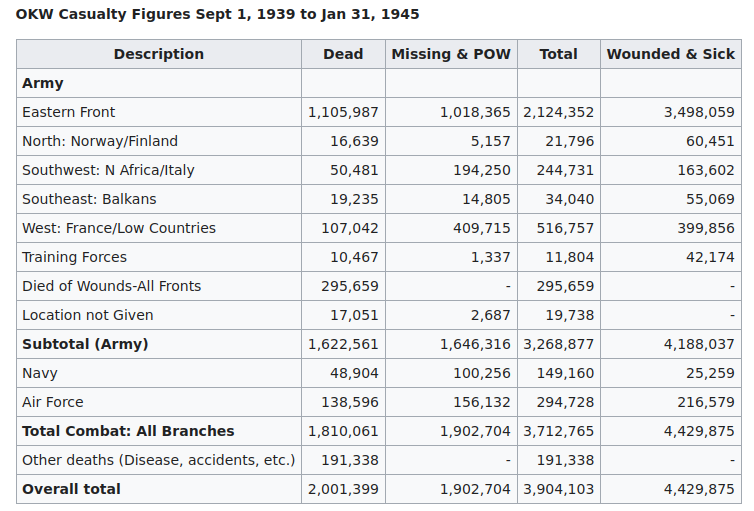
Task: Click the Total column header
Action: coord(558,54)
